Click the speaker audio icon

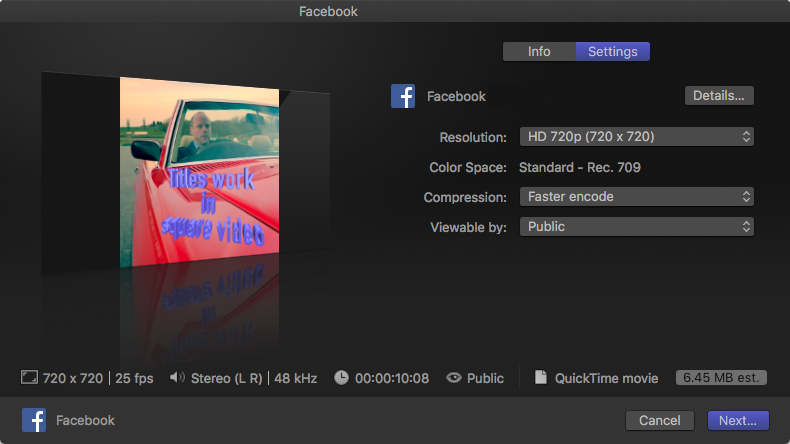(177, 377)
